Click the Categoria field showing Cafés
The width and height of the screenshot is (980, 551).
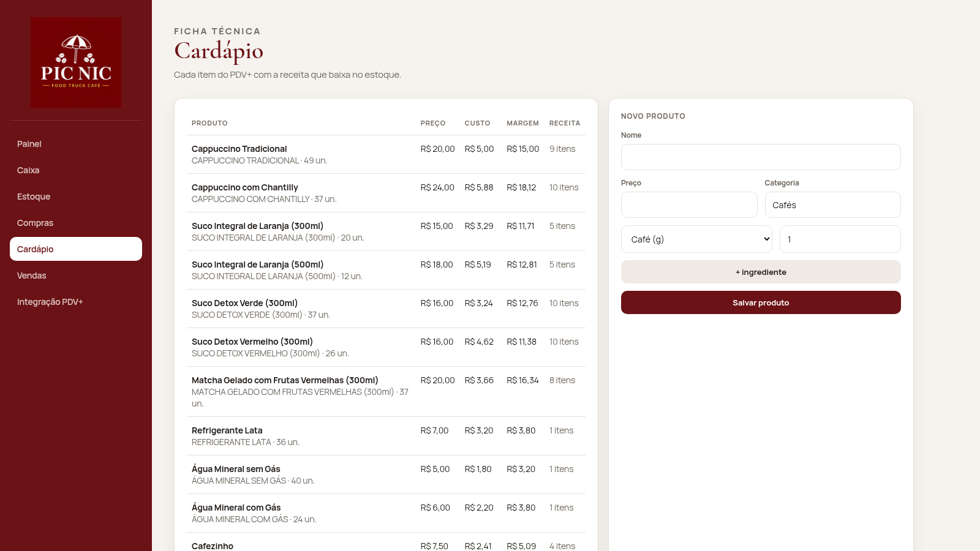click(x=833, y=205)
